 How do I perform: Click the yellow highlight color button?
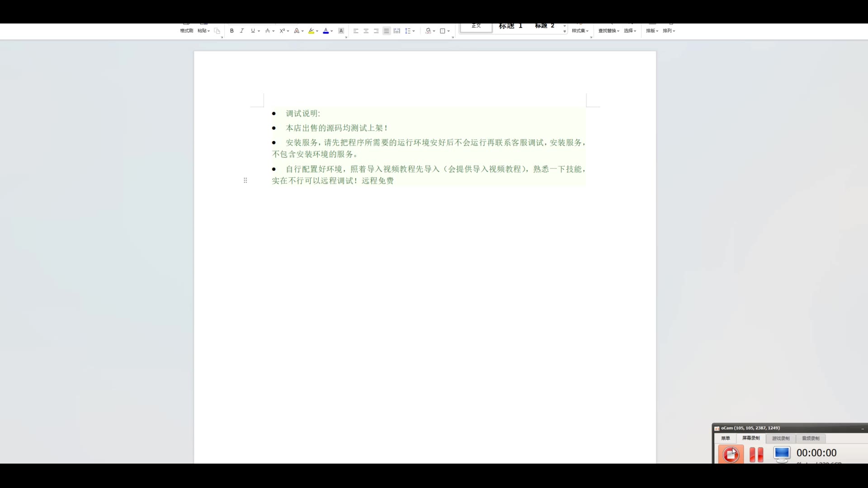tap(311, 31)
